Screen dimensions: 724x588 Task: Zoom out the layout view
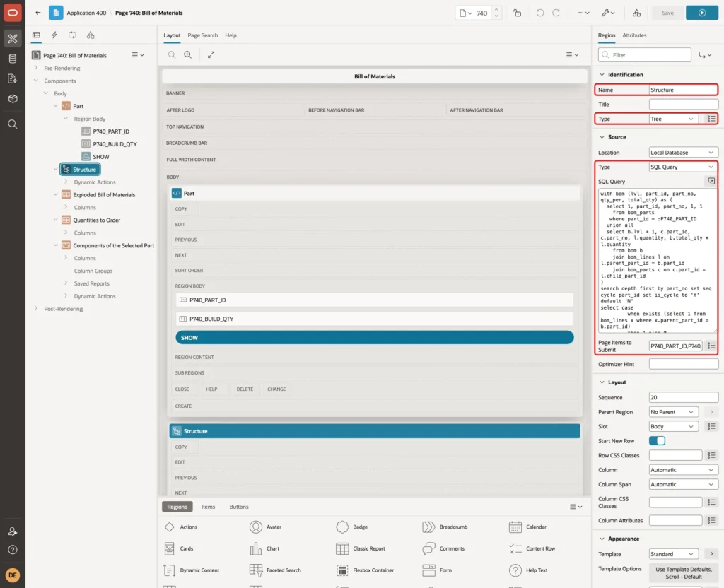click(x=172, y=54)
